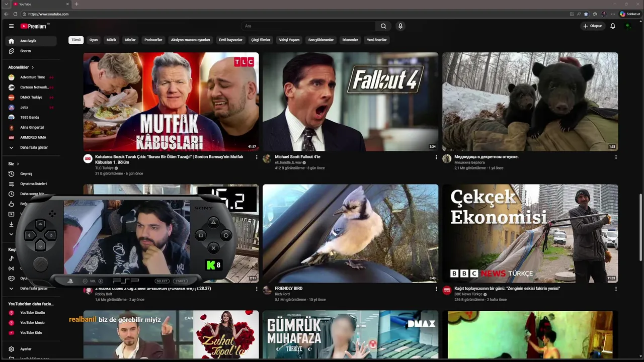Select the Vahşi Yaşam chip

click(x=289, y=40)
